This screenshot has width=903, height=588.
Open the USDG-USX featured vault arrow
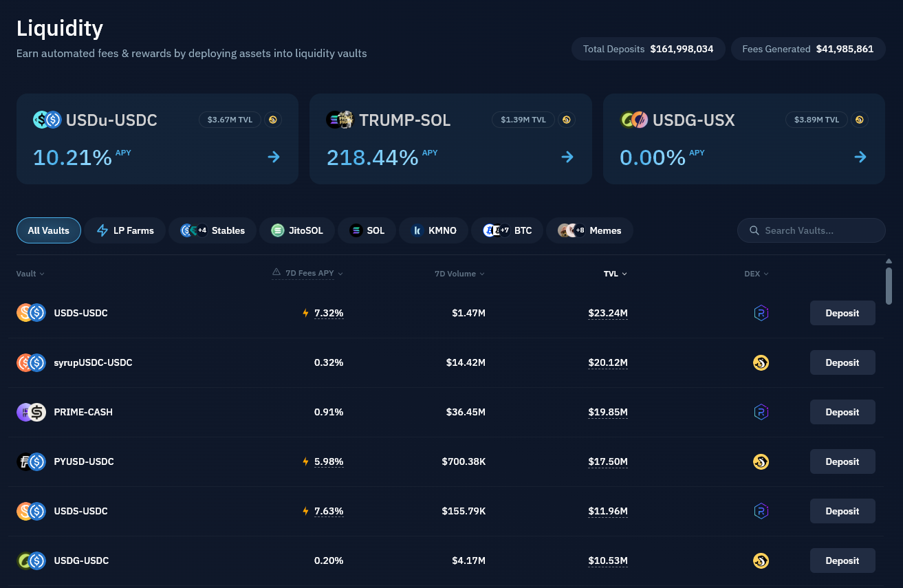pos(860,157)
